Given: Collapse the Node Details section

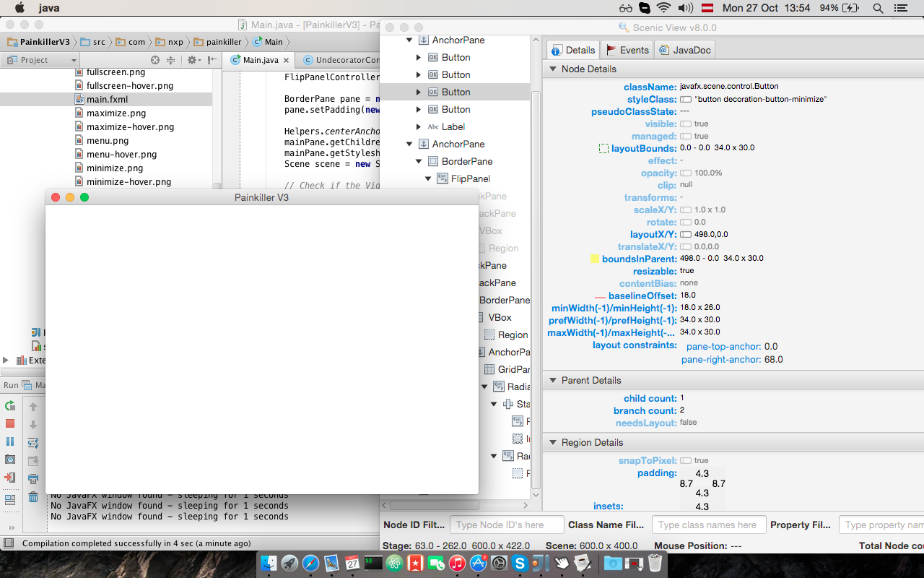Looking at the screenshot, I should 553,69.
